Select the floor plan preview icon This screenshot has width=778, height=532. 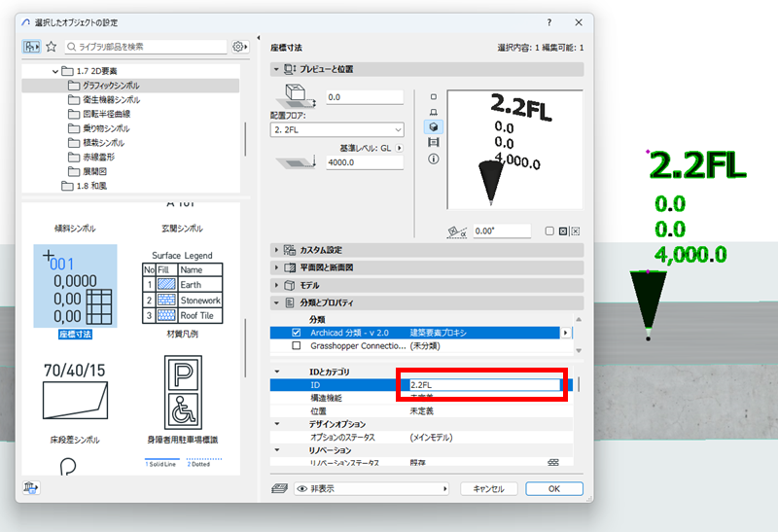point(433,142)
